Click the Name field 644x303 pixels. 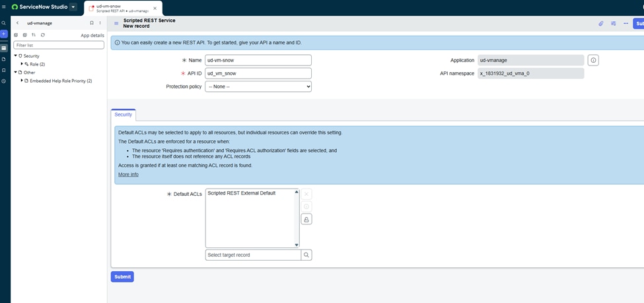coord(258,60)
